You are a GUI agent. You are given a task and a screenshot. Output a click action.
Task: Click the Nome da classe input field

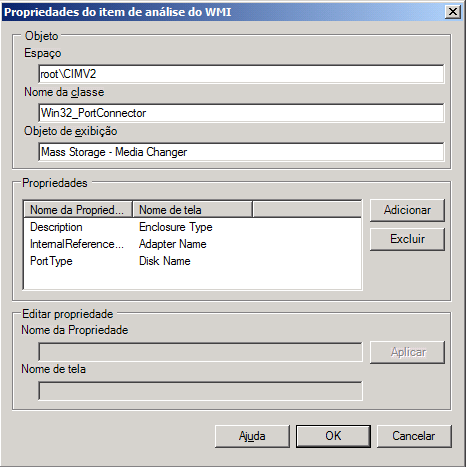241,113
